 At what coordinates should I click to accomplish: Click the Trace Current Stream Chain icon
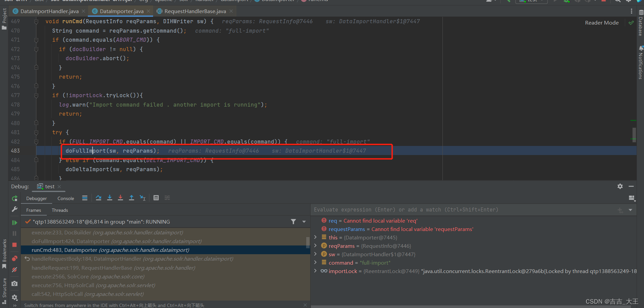tap(167, 198)
